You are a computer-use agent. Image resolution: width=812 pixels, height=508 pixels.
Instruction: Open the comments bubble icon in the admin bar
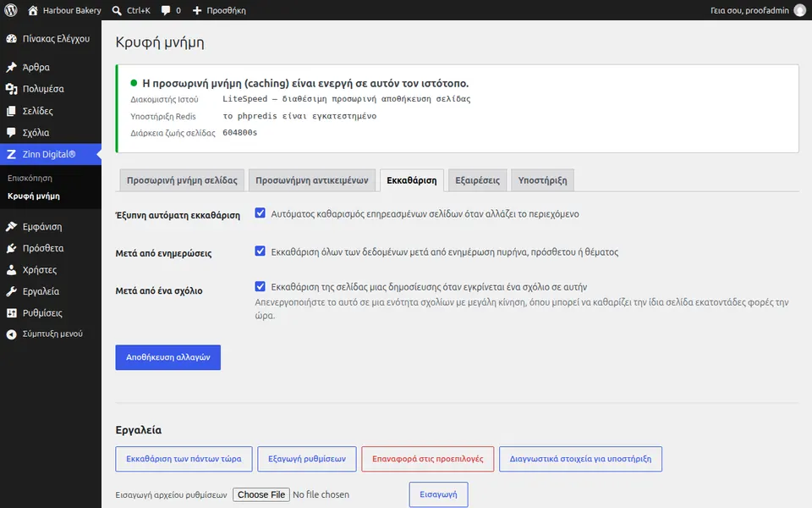click(166, 10)
